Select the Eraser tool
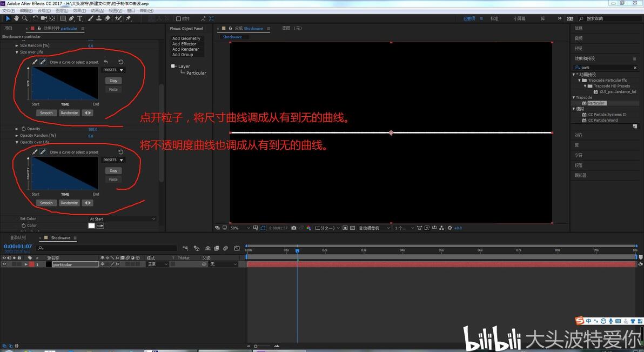Viewport: 644px width, 352px height. pyautogui.click(x=107, y=18)
